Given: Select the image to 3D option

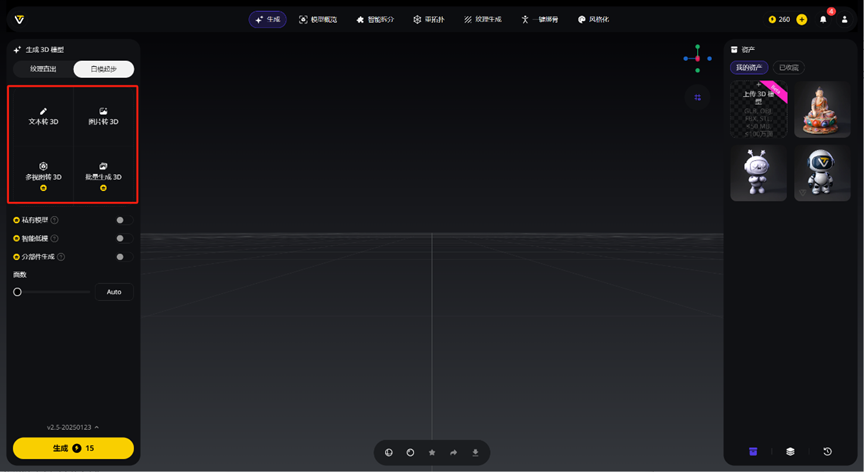Looking at the screenshot, I should click(103, 116).
